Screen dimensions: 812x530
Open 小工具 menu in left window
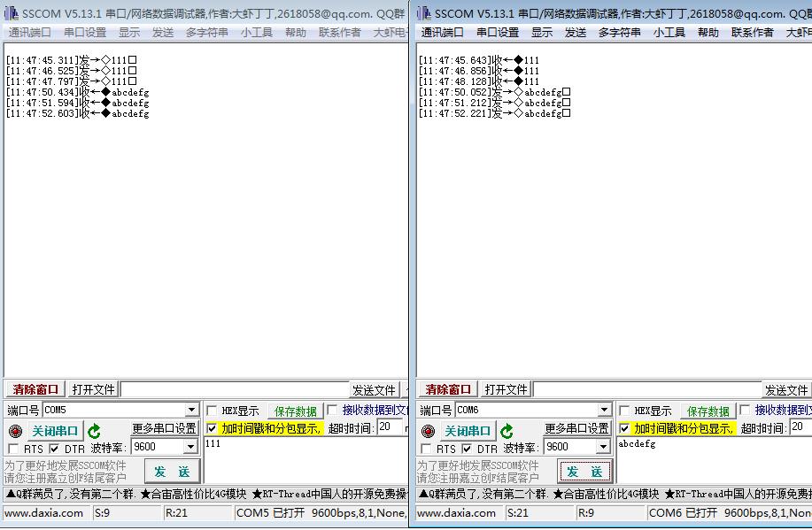pyautogui.click(x=256, y=33)
